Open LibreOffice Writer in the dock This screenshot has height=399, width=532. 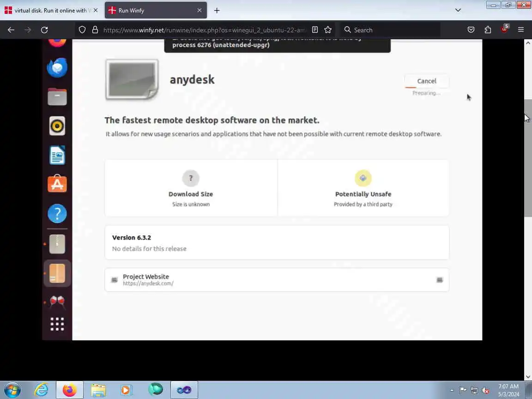pyautogui.click(x=57, y=155)
